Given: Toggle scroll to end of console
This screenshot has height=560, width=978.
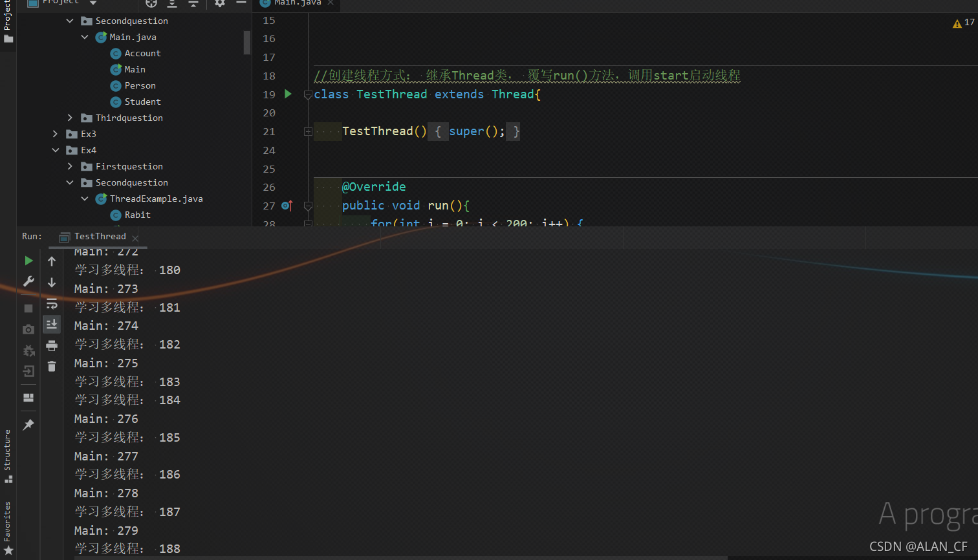Looking at the screenshot, I should click(x=52, y=324).
